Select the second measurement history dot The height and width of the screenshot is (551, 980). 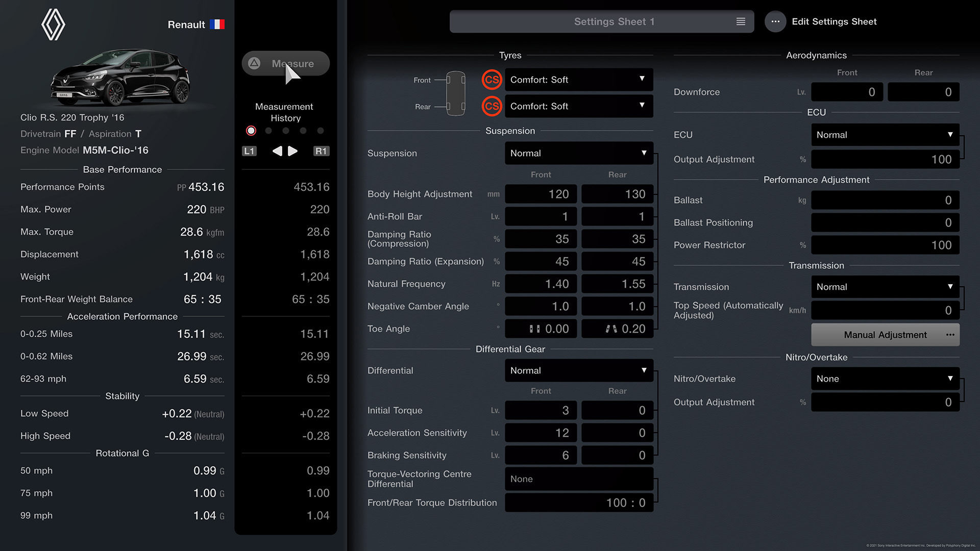click(x=267, y=130)
